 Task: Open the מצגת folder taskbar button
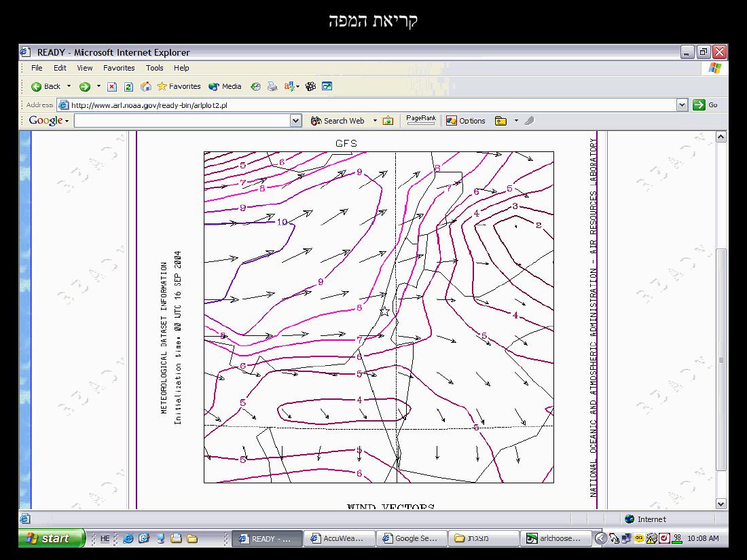[484, 538]
